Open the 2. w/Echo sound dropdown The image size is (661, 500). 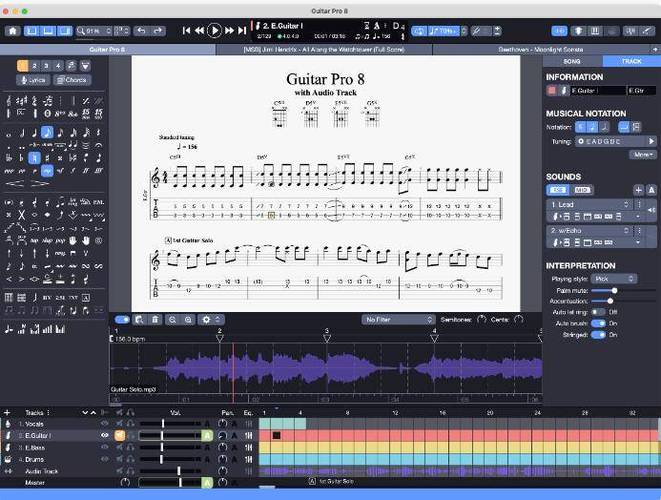pyautogui.click(x=590, y=231)
